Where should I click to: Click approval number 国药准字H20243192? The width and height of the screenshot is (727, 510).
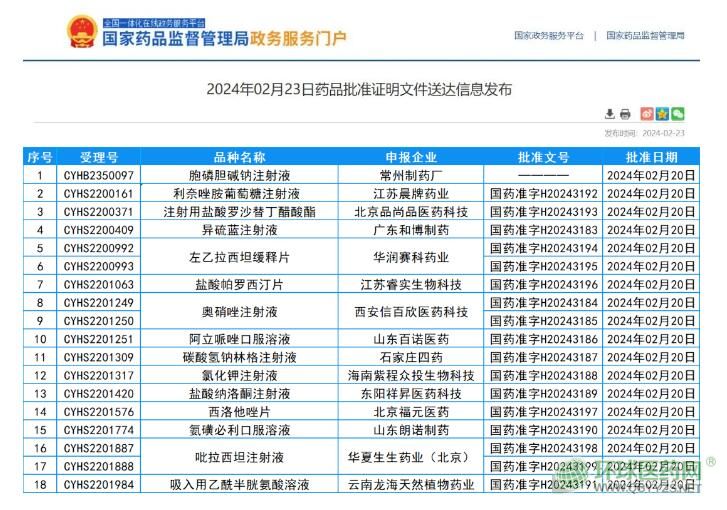coord(543,193)
